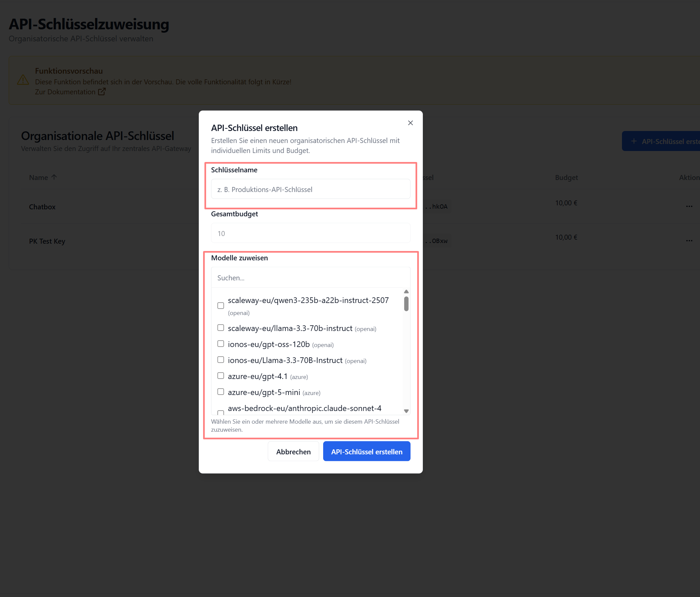Check the azure-eu/gpt-4.1 model
700x597 pixels.
221,375
